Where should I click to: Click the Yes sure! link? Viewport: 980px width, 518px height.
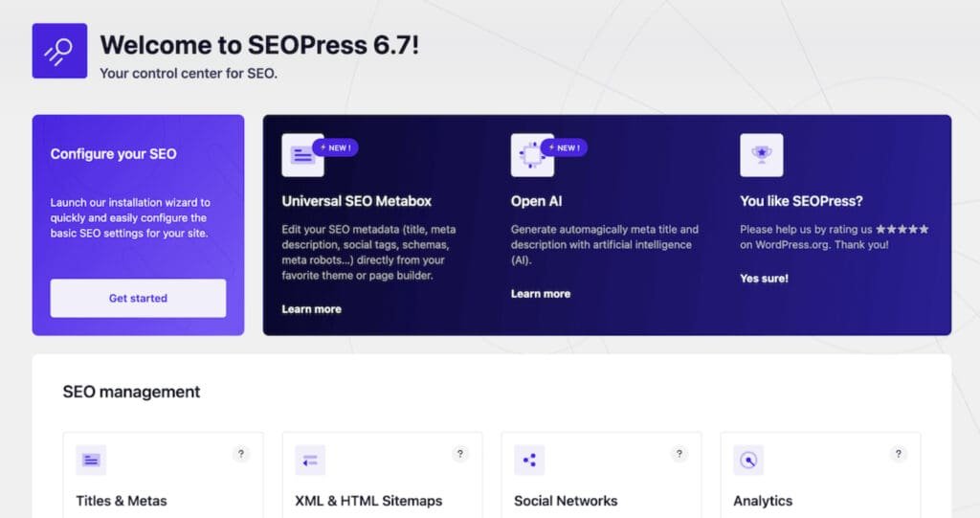tap(764, 279)
